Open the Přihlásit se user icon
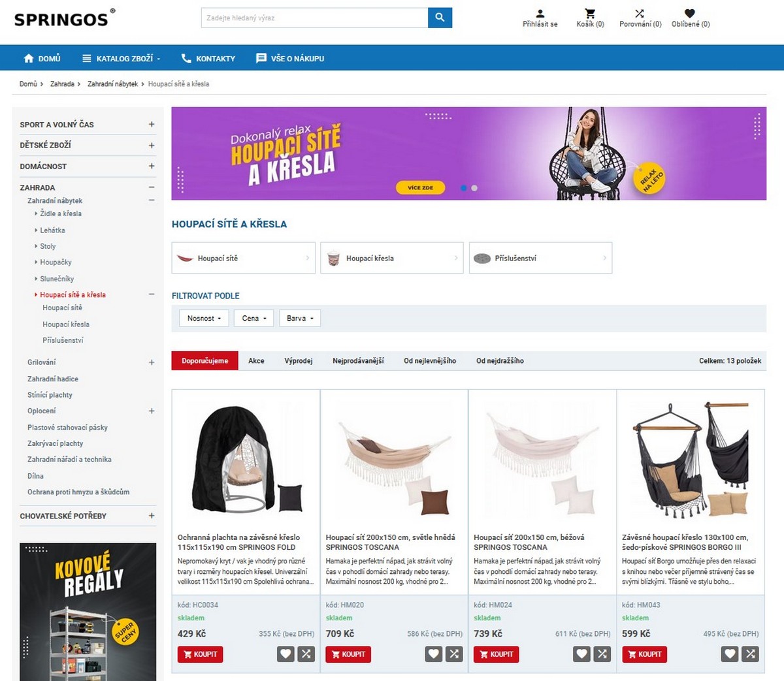 (x=540, y=14)
